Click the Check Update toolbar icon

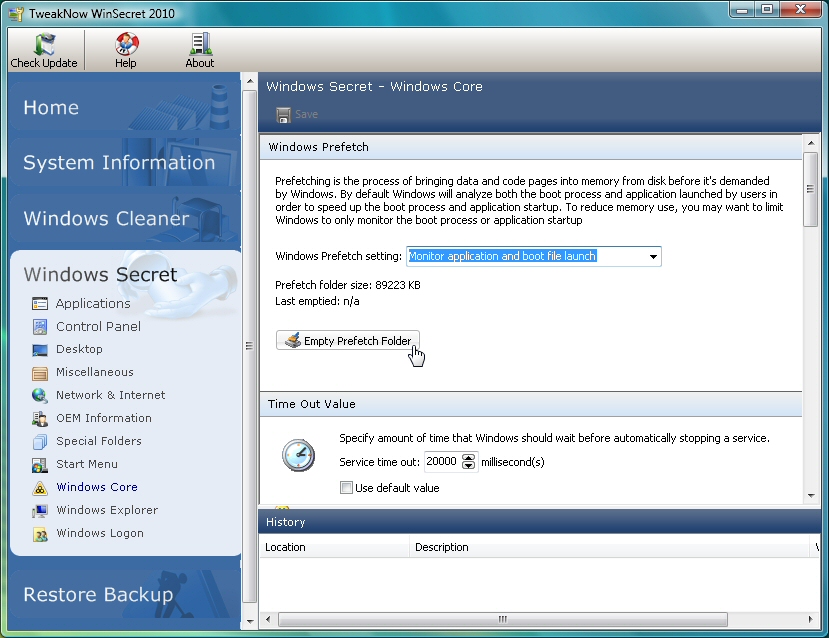44,44
